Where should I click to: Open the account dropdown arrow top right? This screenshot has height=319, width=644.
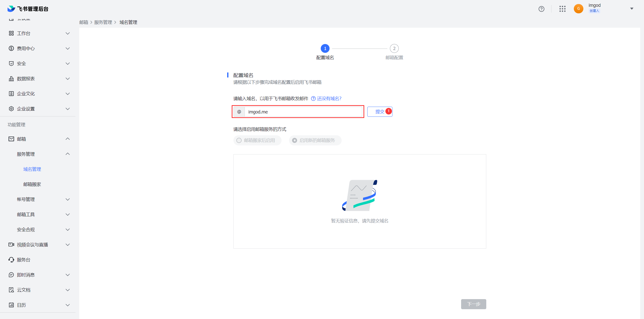point(632,9)
